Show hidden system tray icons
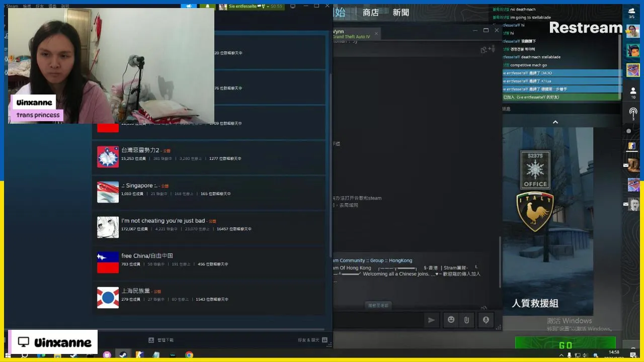Screen dimensions: 644x362 tap(561, 355)
